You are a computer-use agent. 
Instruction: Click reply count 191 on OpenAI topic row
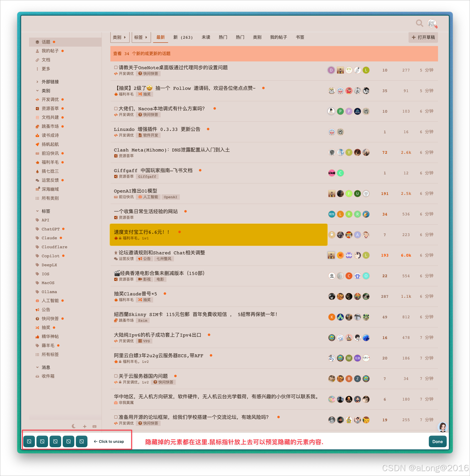point(385,194)
